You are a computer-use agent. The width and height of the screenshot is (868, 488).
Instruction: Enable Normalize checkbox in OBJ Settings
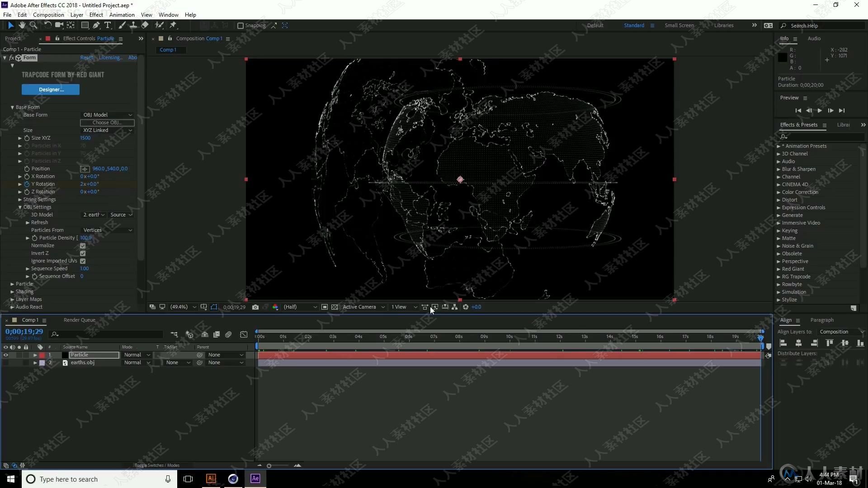[83, 245]
